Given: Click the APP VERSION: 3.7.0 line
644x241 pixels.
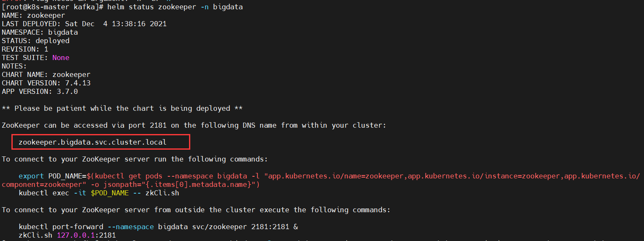Looking at the screenshot, I should pos(40,91).
